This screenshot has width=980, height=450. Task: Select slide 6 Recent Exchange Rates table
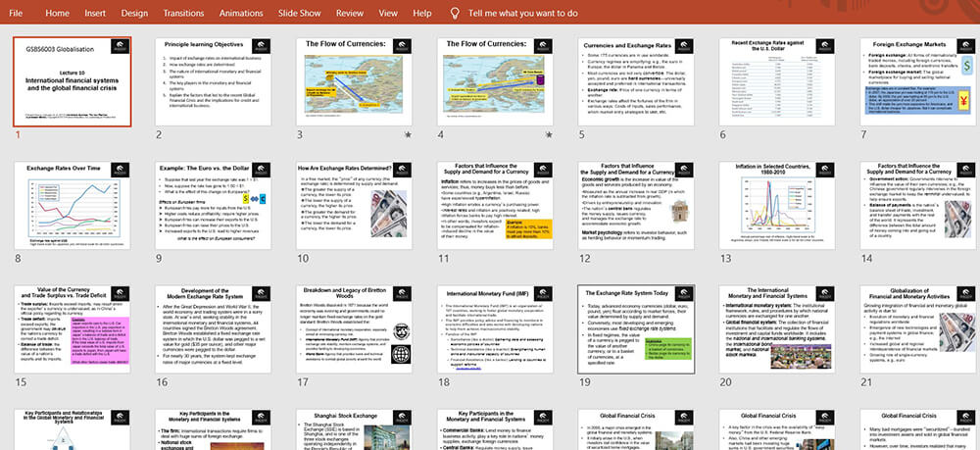click(777, 81)
